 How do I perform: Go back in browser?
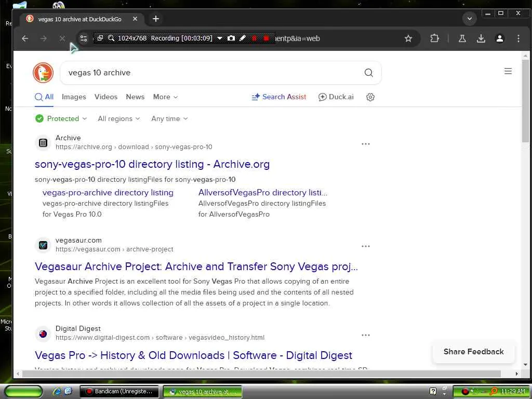point(25,38)
